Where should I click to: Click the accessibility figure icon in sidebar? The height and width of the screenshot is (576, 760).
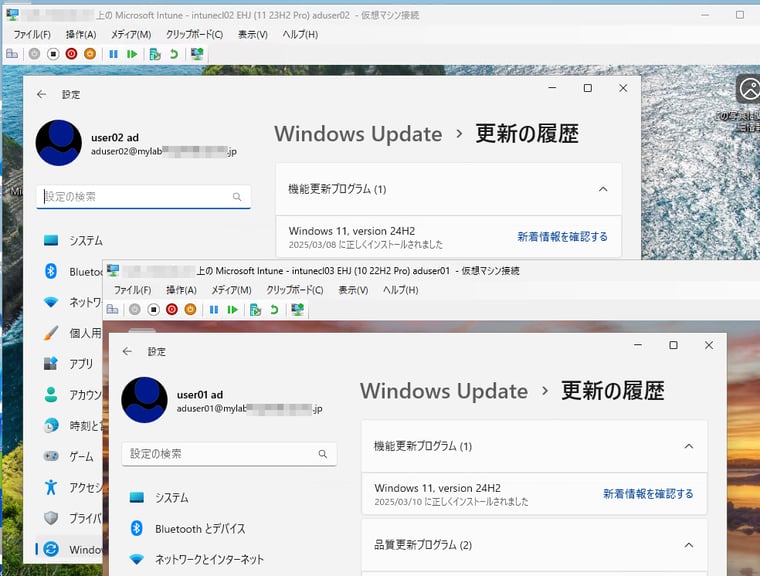[50, 487]
